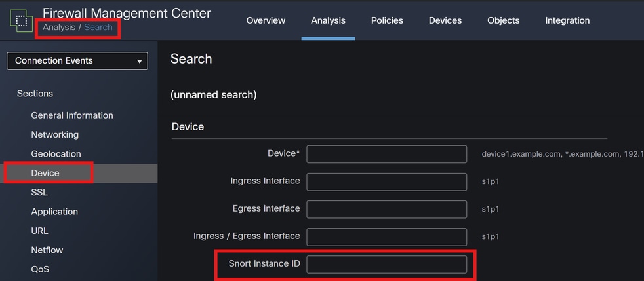Go to Geolocation section
Viewport: 644px width, 281px height.
click(x=56, y=154)
